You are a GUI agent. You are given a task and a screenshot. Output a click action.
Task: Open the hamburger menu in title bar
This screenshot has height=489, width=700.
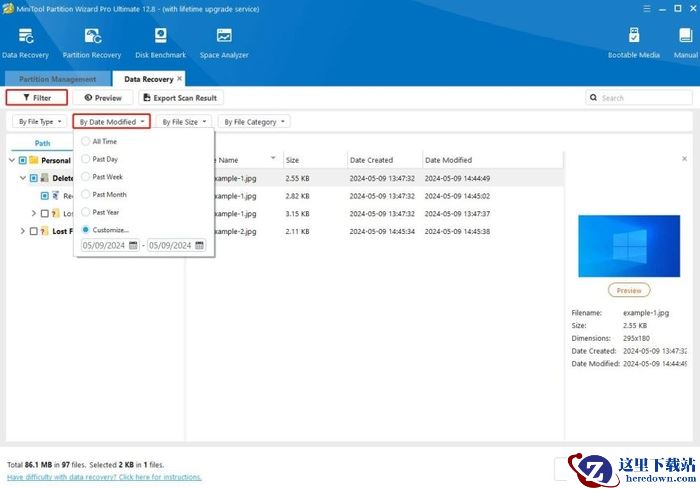(646, 8)
